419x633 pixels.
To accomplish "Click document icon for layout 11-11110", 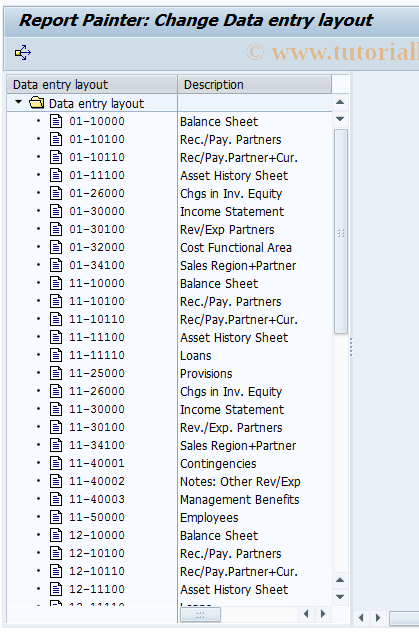I will pos(56,355).
